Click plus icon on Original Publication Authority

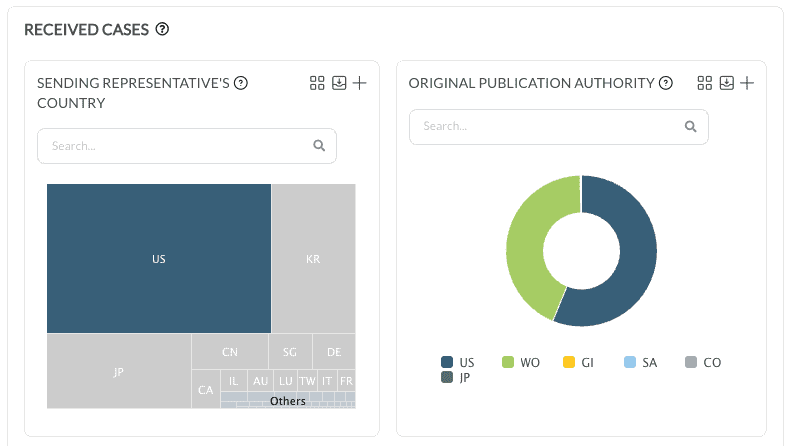point(747,83)
